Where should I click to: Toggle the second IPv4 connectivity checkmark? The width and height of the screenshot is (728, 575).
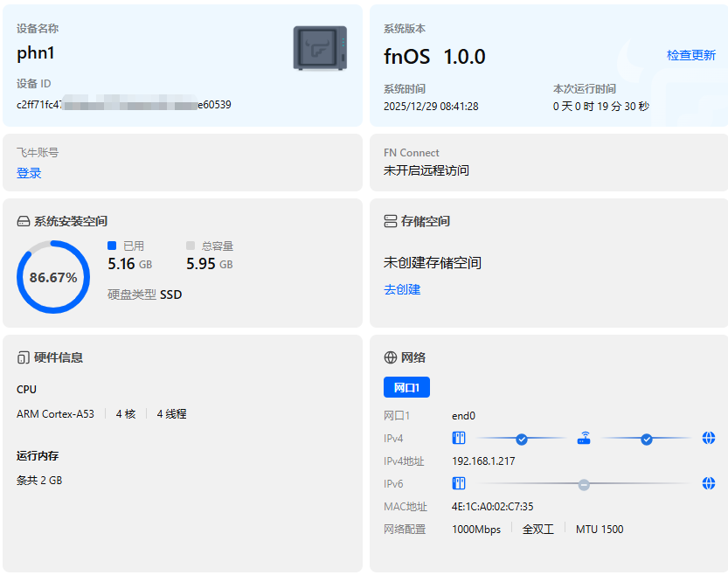648,438
